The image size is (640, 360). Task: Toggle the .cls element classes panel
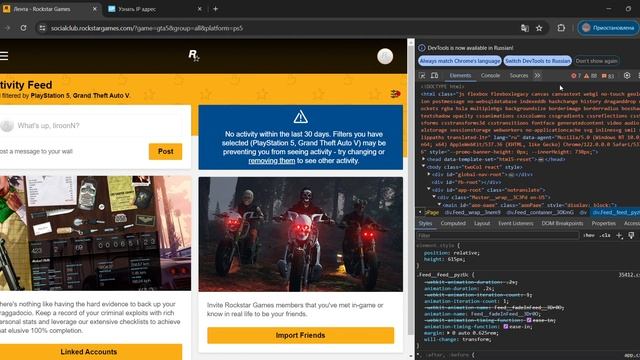pos(605,236)
